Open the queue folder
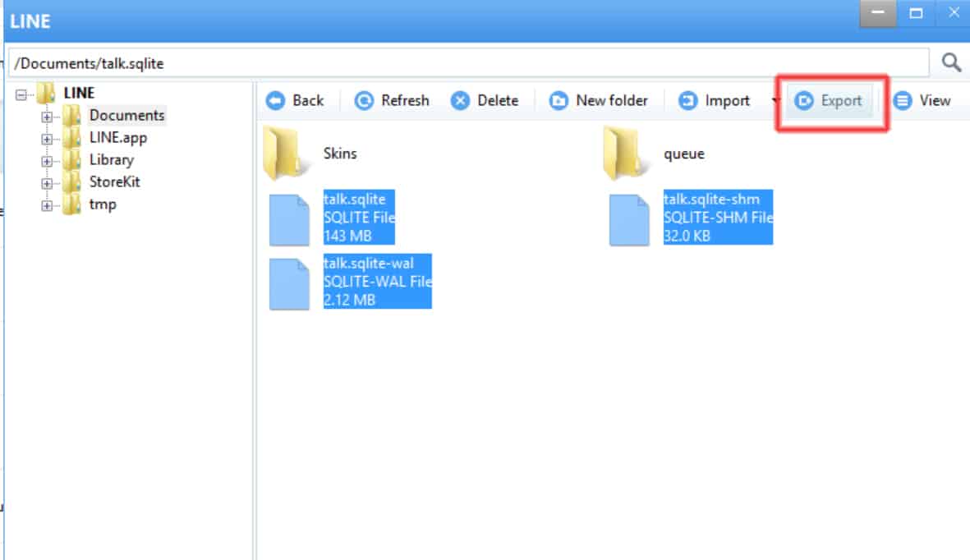This screenshot has width=970, height=560. (x=621, y=154)
